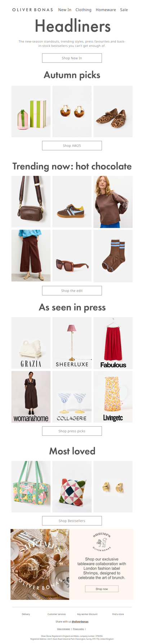Open the @oliverbonas social link
This screenshot has height=644, width=144.
click(80, 622)
